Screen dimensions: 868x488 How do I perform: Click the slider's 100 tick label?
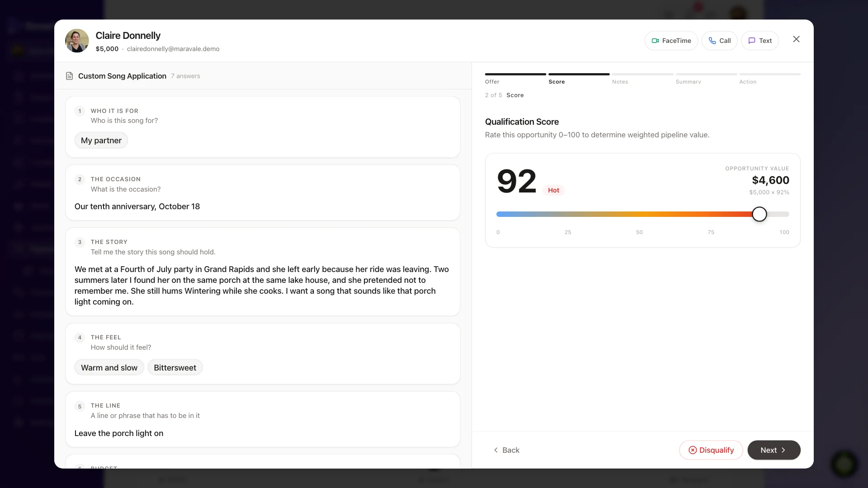coord(784,232)
